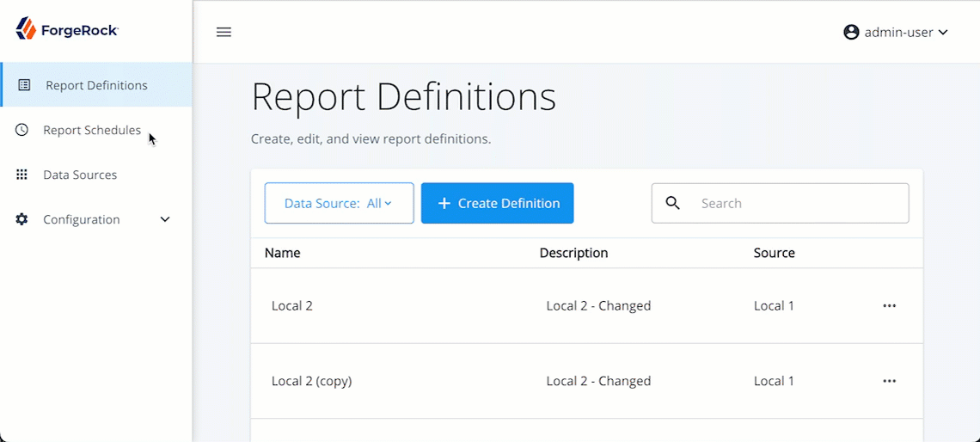Expand the Configuration chevron

[165, 219]
